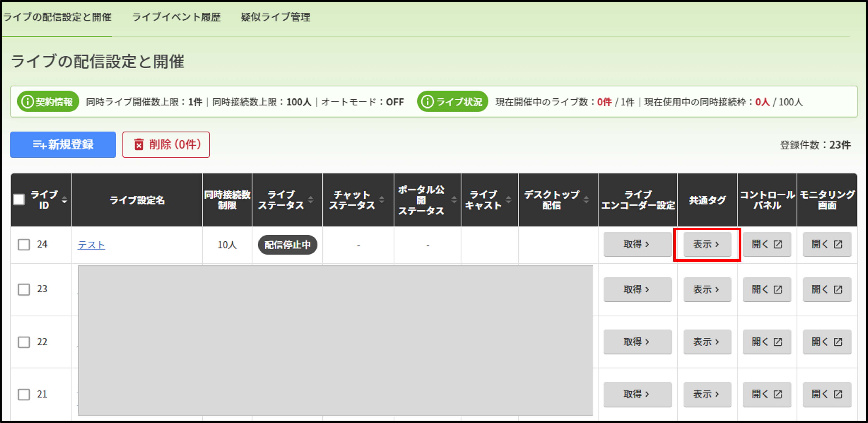
Task: Check the checkbox for live ID 24
Action: point(24,245)
